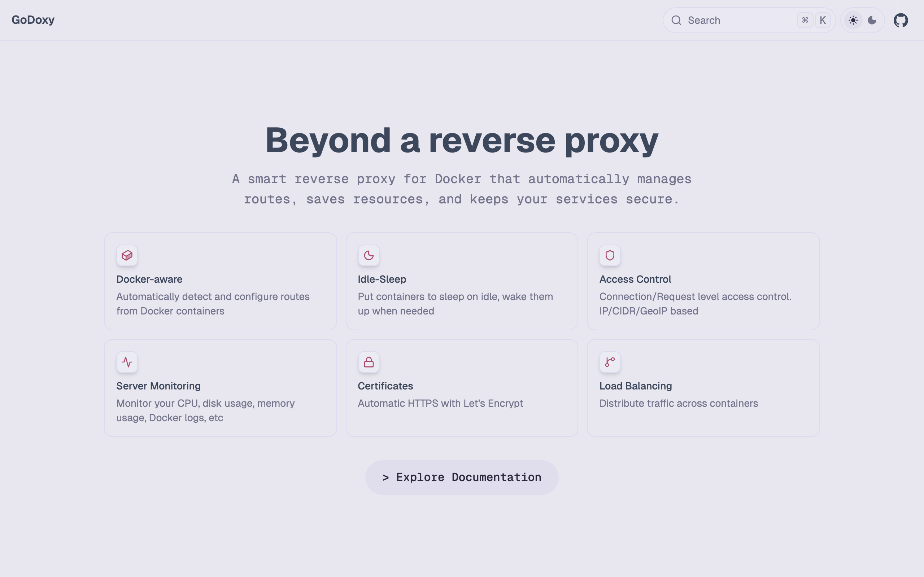Open the Server Monitoring card title
Viewport: 924px width, 577px height.
point(158,386)
